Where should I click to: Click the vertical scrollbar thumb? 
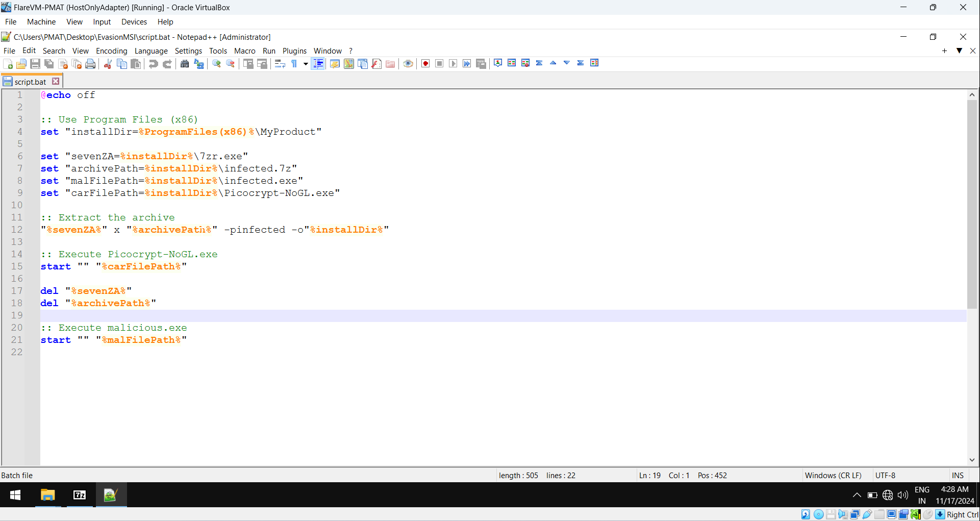point(972,204)
